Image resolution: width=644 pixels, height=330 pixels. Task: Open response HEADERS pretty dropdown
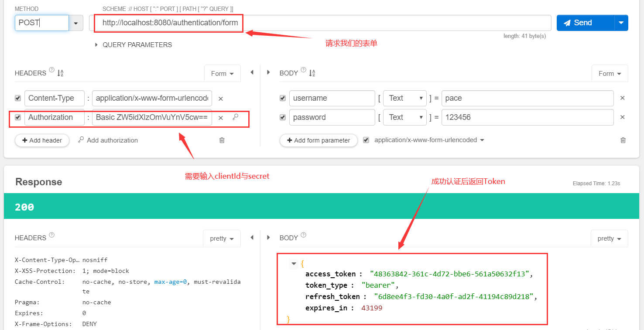click(x=222, y=238)
